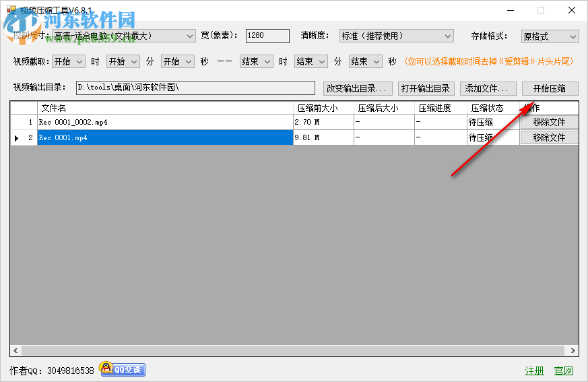
Task: Click the 压缩后大小 column header
Action: (384, 108)
